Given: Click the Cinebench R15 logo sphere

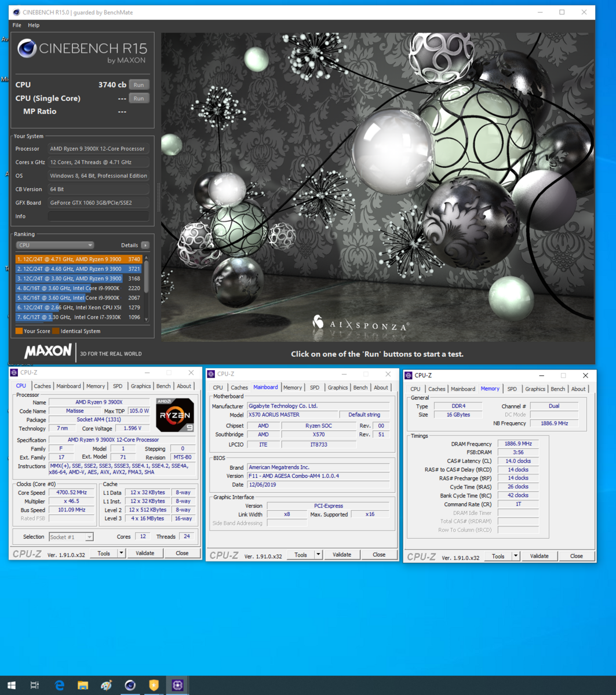Looking at the screenshot, I should coord(27,49).
